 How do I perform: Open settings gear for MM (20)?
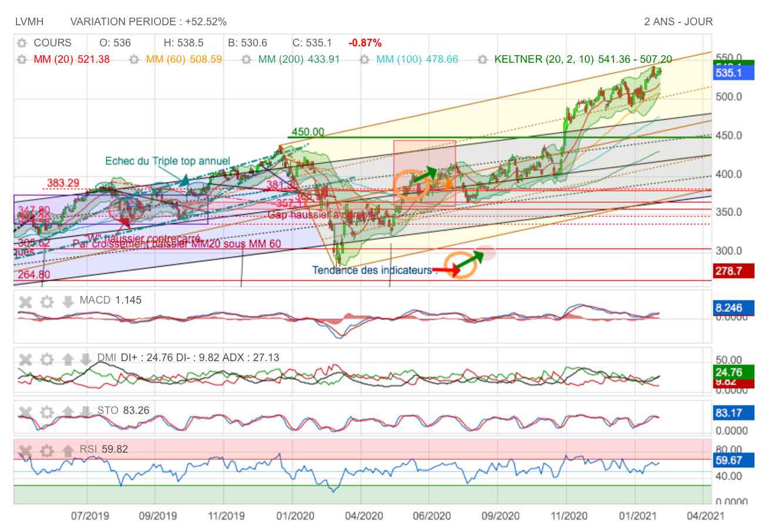[22, 59]
